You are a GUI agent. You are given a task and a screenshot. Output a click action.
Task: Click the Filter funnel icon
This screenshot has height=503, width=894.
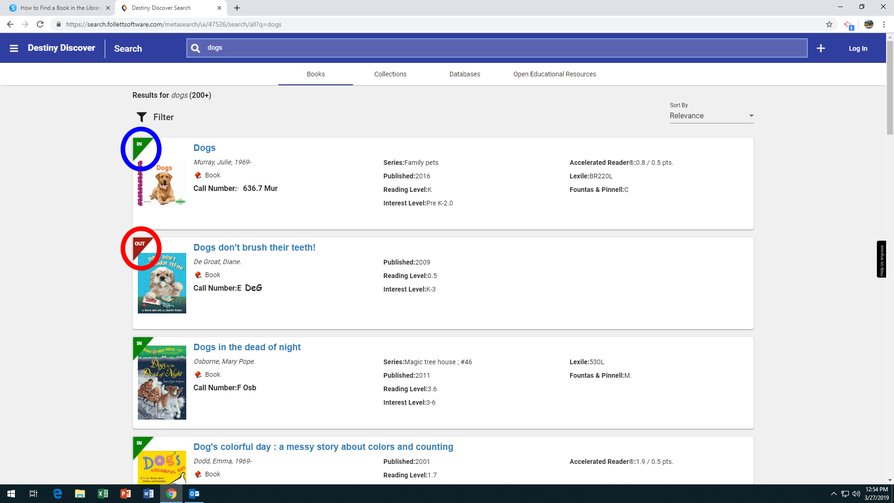point(142,117)
